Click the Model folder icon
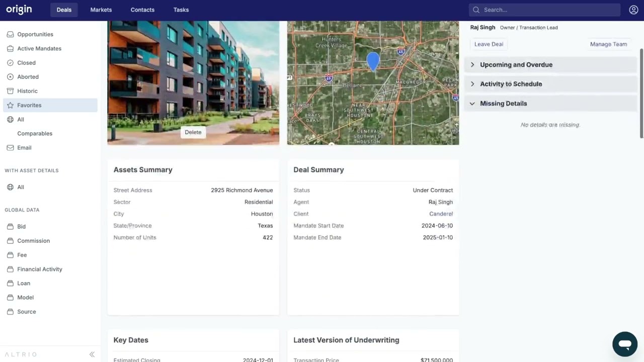The image size is (644, 362). pyautogui.click(x=10, y=298)
